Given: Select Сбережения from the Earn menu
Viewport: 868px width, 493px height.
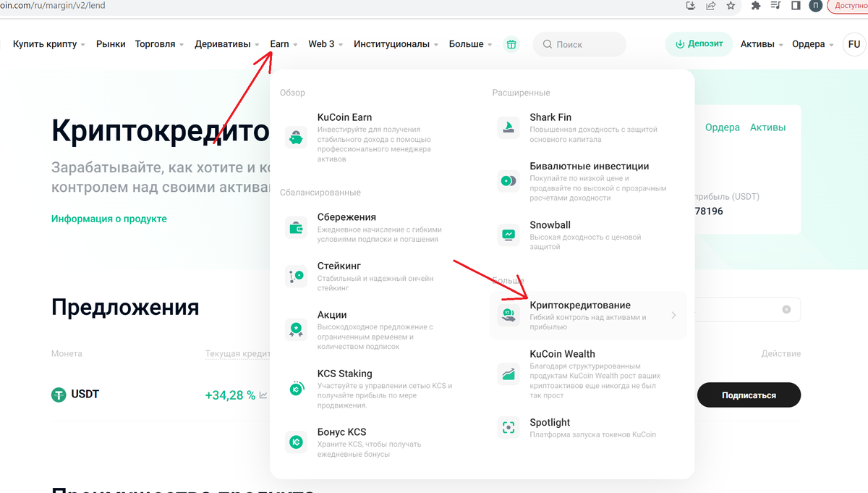Looking at the screenshot, I should (x=346, y=217).
